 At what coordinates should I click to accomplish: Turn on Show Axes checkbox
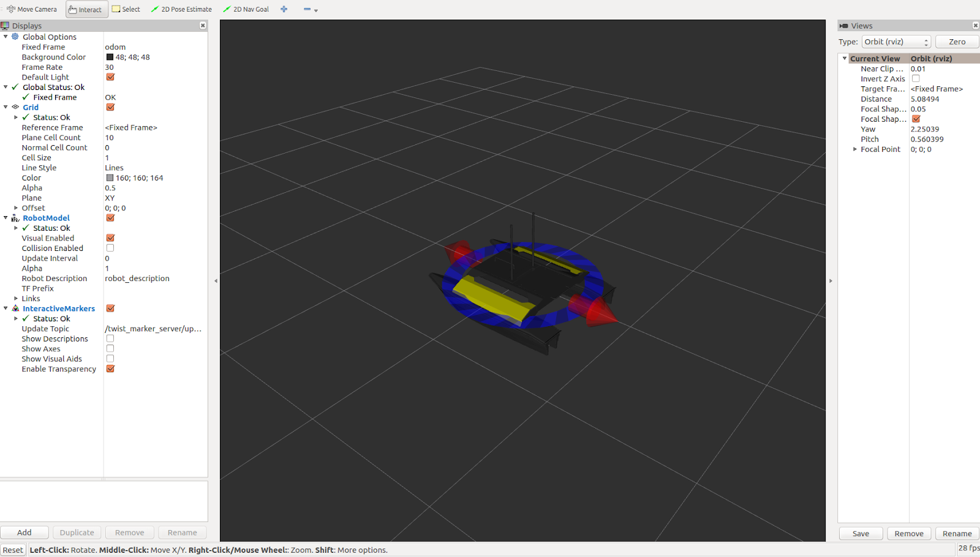coord(110,349)
